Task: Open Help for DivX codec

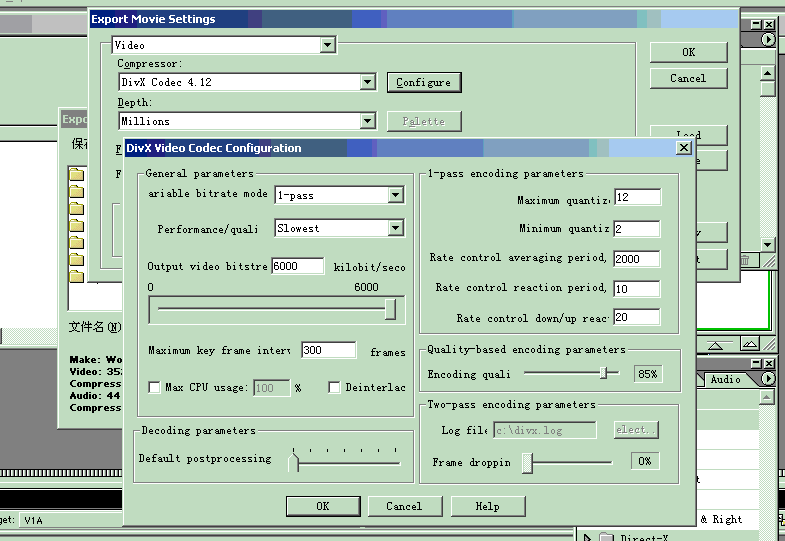Action: point(488,506)
